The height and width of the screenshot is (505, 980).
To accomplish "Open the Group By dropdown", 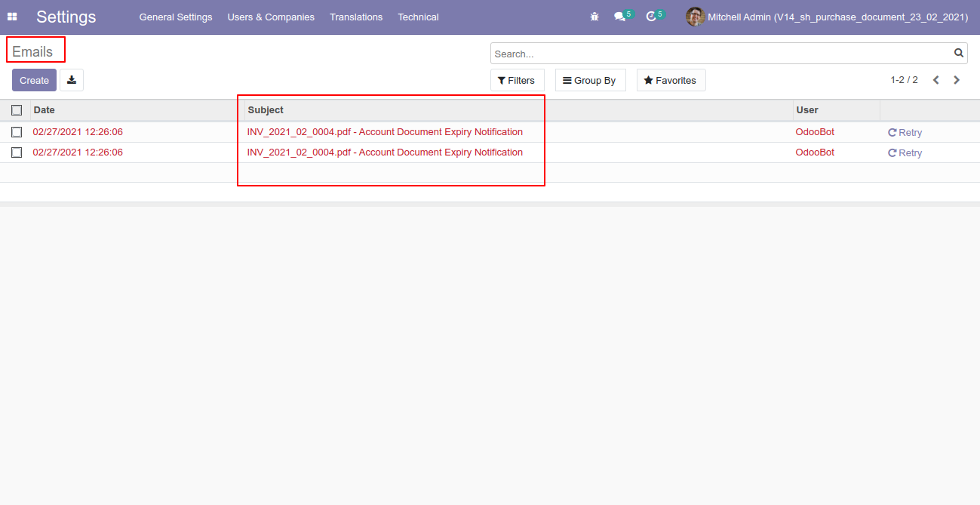I will 590,80.
